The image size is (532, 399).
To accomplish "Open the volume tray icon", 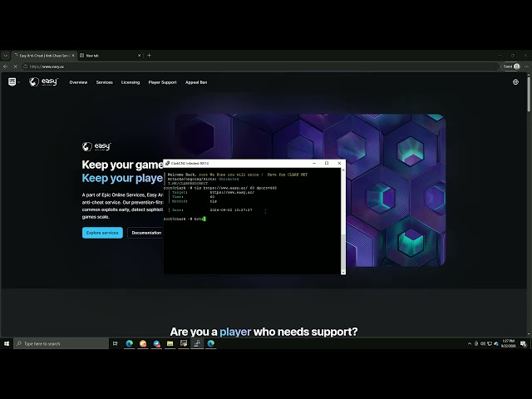I will point(483,343).
